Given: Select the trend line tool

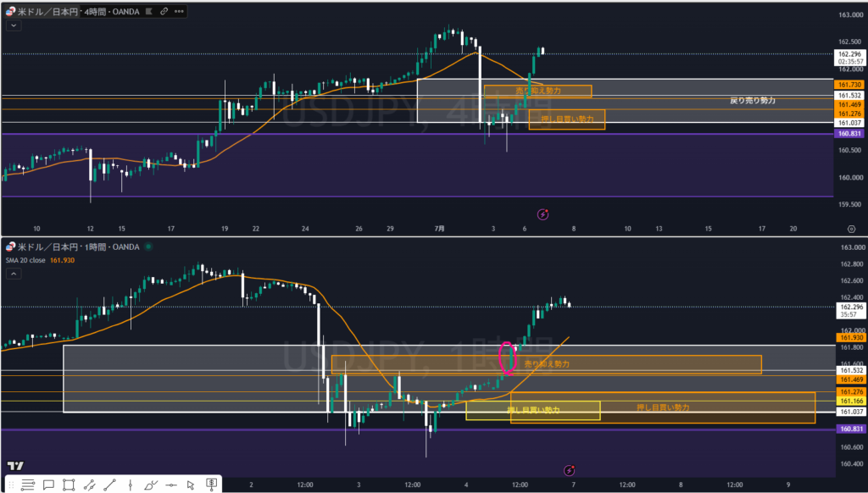Looking at the screenshot, I should tap(109, 485).
